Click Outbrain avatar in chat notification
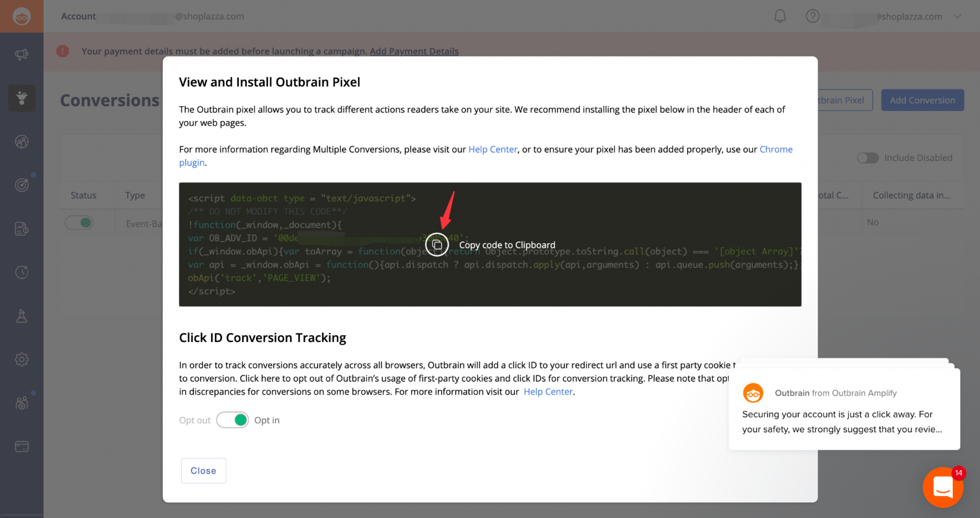This screenshot has width=980, height=518. (753, 393)
